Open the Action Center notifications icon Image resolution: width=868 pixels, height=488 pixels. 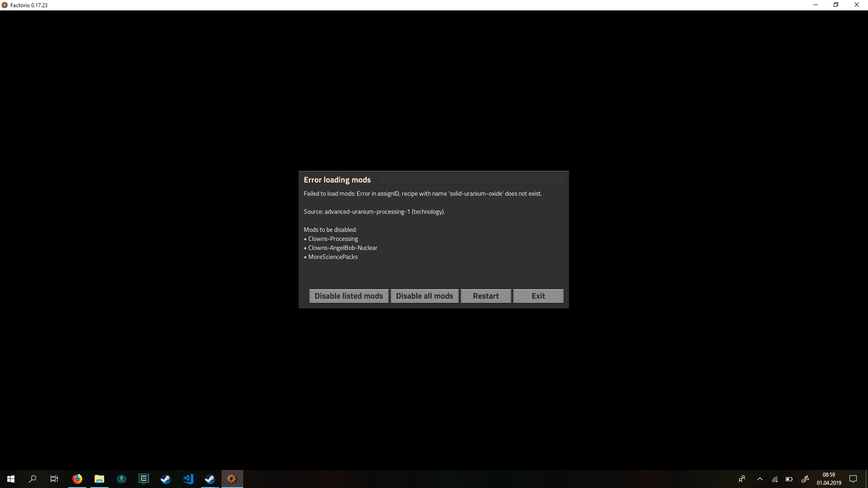click(x=853, y=479)
